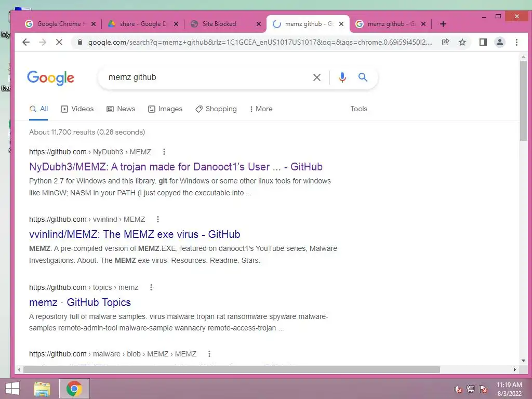Click the NyDubh3 MEMZ result URL

click(90, 152)
